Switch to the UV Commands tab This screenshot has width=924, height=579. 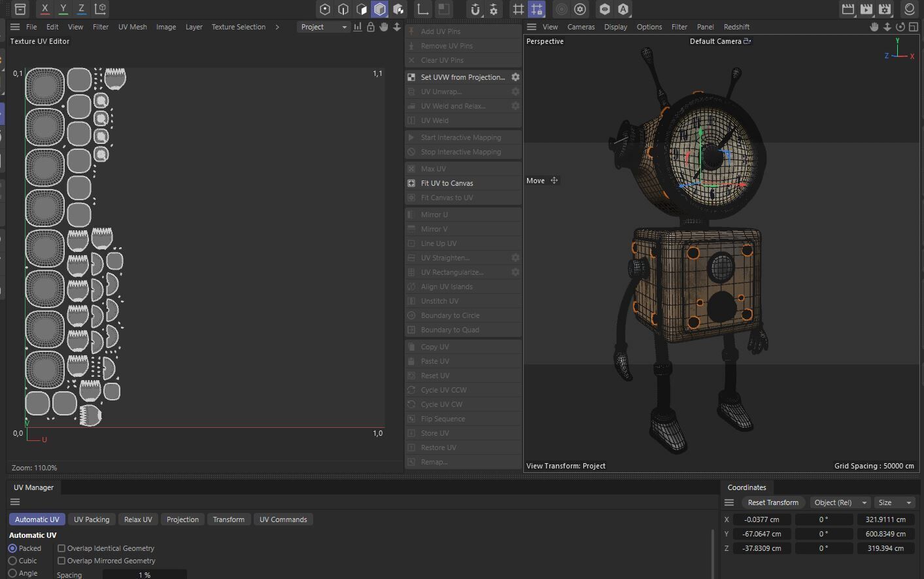click(283, 519)
